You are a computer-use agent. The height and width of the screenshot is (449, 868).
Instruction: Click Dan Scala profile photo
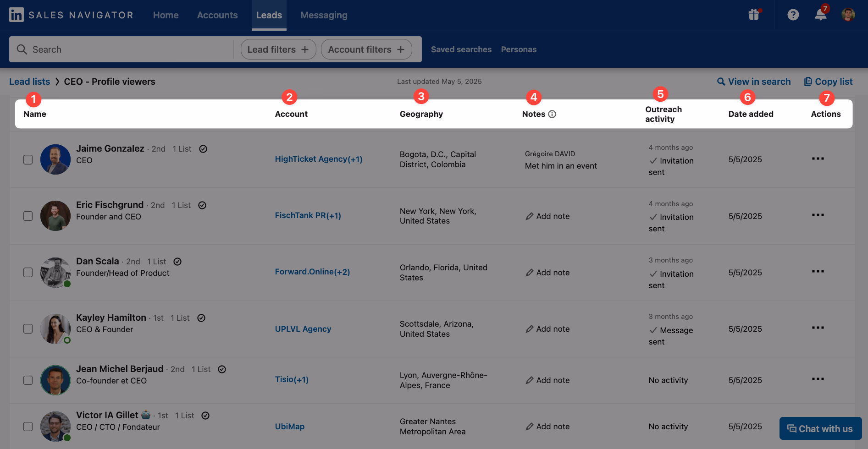click(x=55, y=272)
